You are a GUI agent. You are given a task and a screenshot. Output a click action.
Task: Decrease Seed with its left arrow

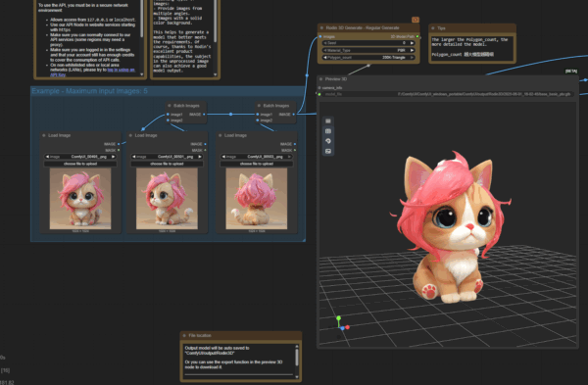pos(325,43)
